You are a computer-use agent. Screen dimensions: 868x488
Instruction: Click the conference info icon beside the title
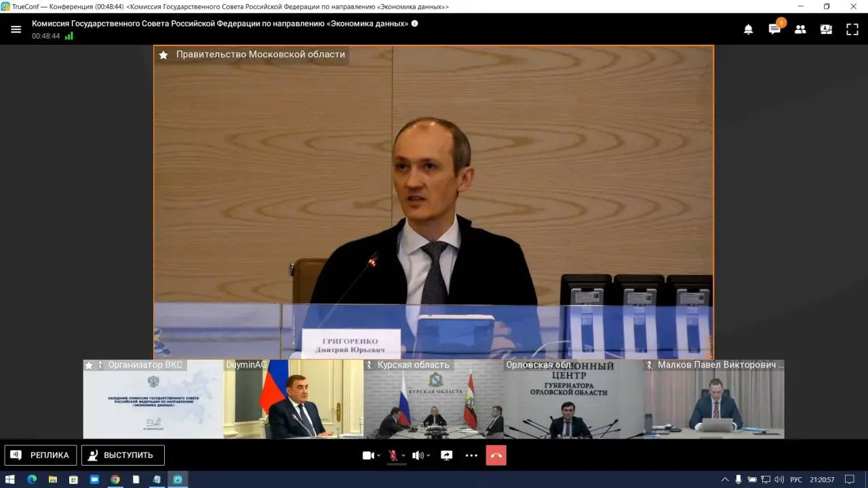(x=415, y=23)
